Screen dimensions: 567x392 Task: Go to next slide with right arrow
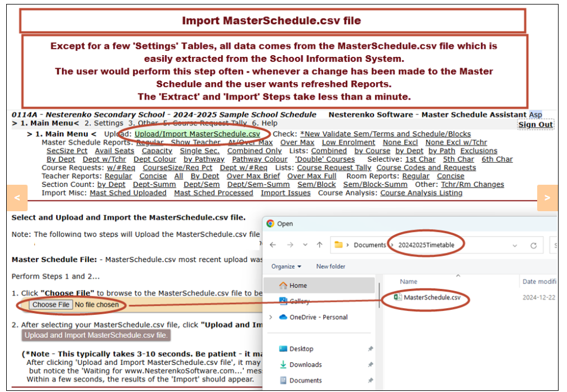(547, 198)
